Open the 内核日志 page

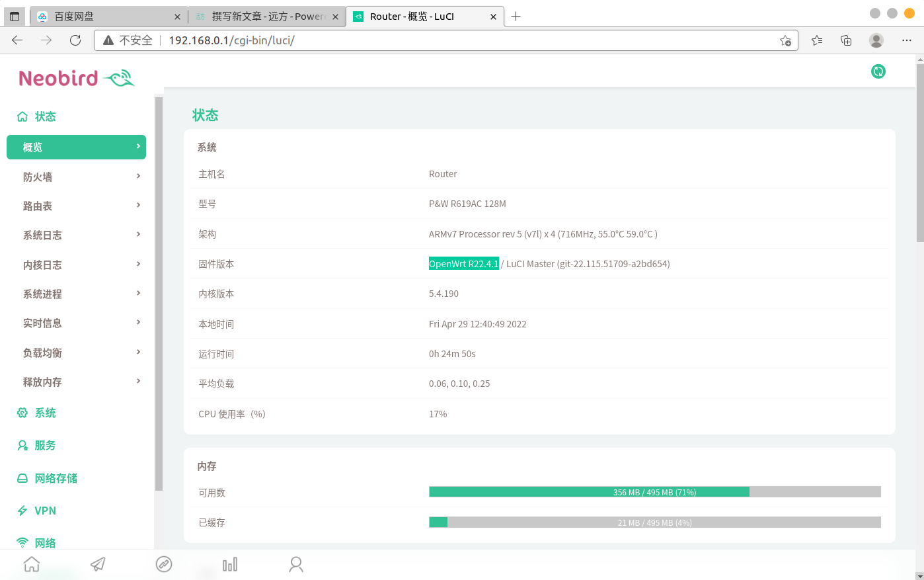(x=76, y=265)
